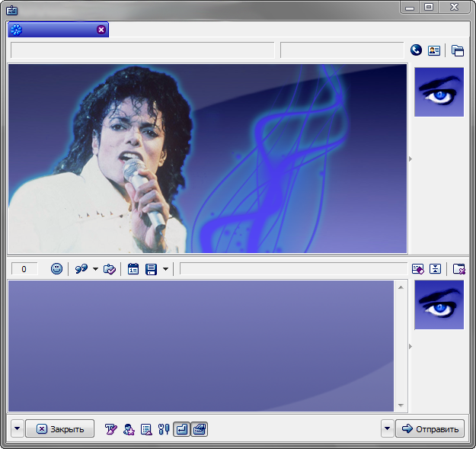The image size is (476, 449).
Task: Click the phone call icon
Action: [416, 50]
